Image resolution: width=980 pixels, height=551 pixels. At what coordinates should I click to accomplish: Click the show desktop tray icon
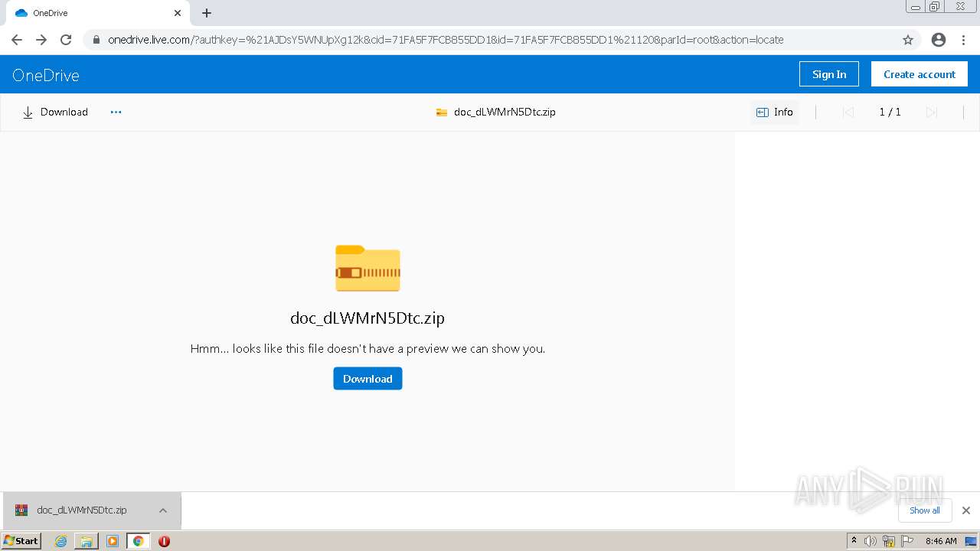click(x=971, y=541)
